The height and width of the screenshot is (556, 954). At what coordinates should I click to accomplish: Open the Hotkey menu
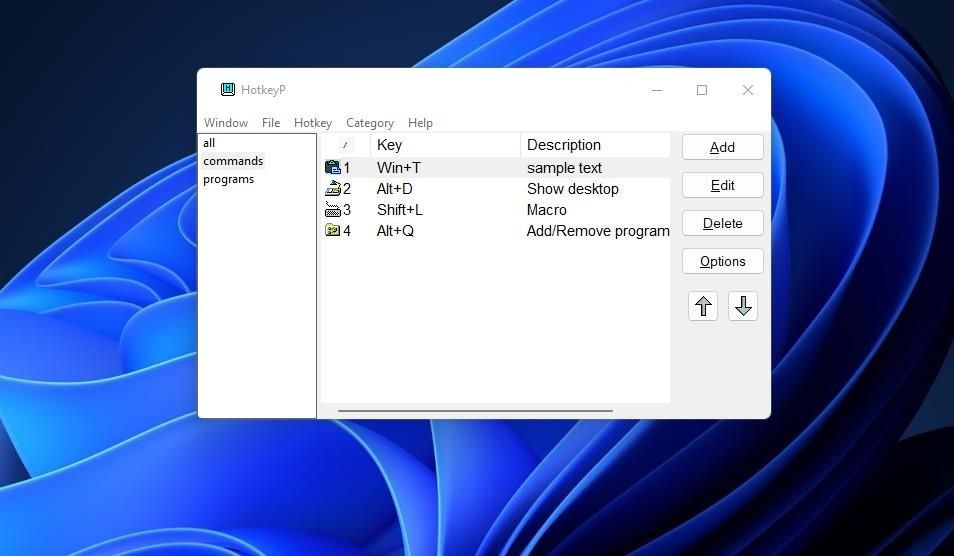pyautogui.click(x=313, y=123)
